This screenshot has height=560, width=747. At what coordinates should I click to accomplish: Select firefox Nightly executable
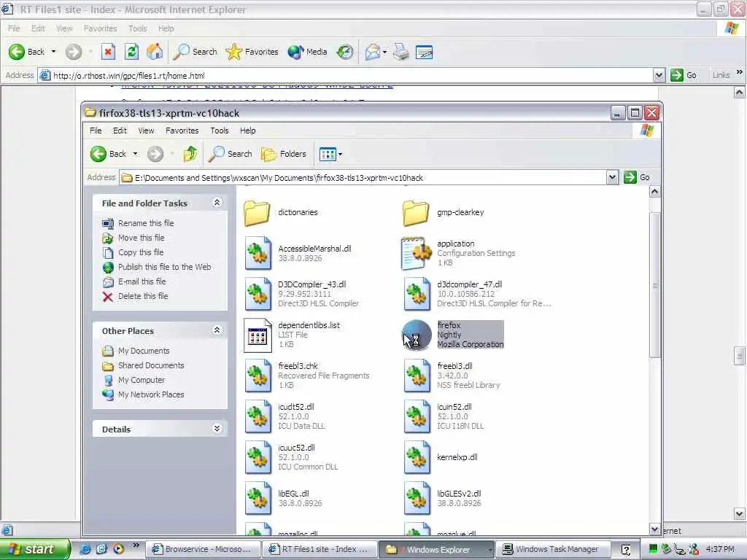tap(453, 335)
